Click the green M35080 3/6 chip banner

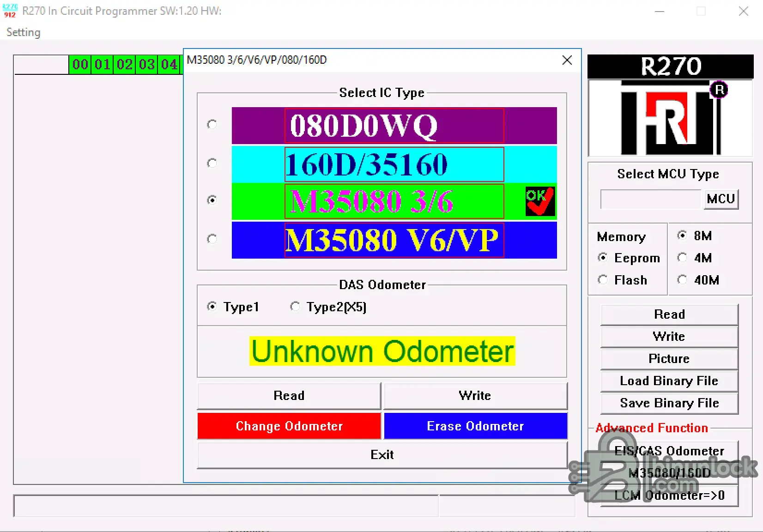394,201
